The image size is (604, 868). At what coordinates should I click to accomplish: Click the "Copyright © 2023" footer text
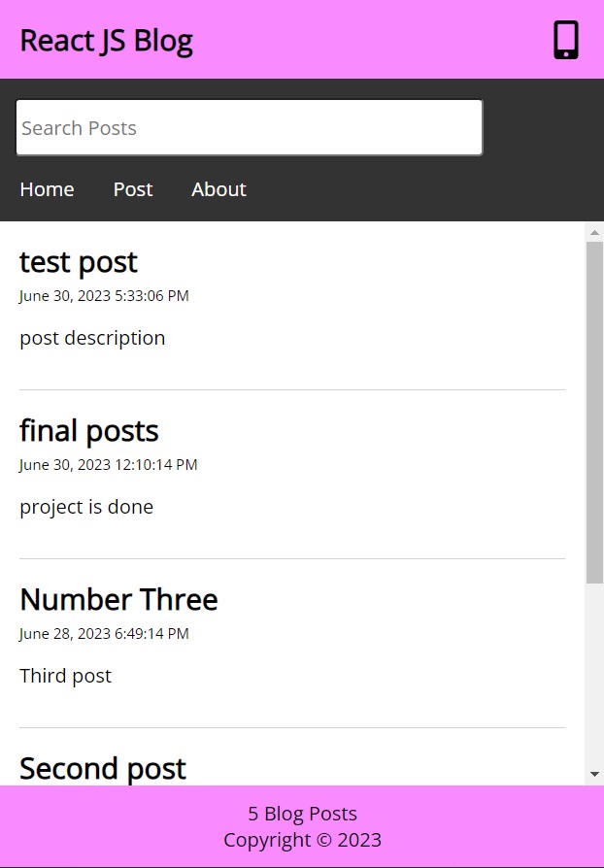[302, 840]
